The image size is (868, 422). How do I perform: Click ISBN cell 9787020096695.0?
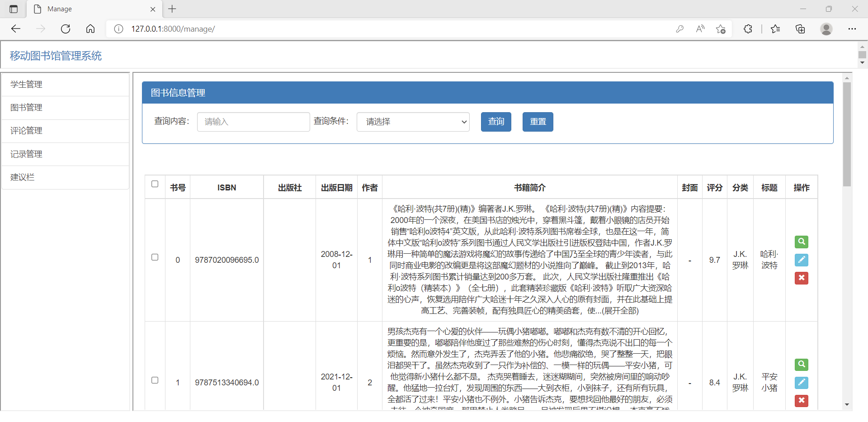227,260
